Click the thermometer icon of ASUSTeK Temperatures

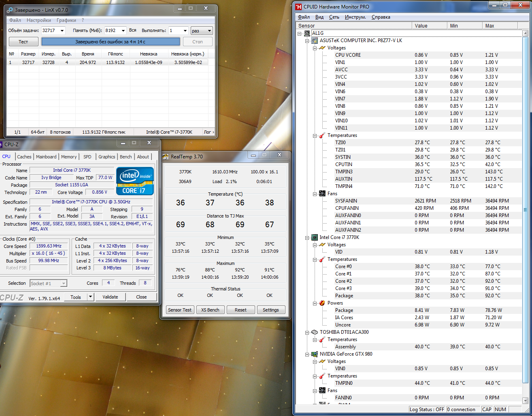tap(322, 135)
